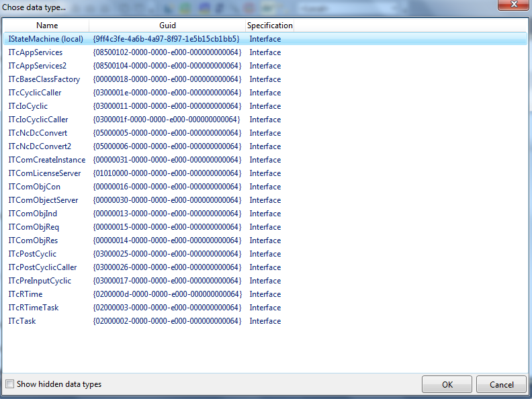The image size is (532, 399).
Task: Click GUID starting with 00000013
Action: point(167,214)
